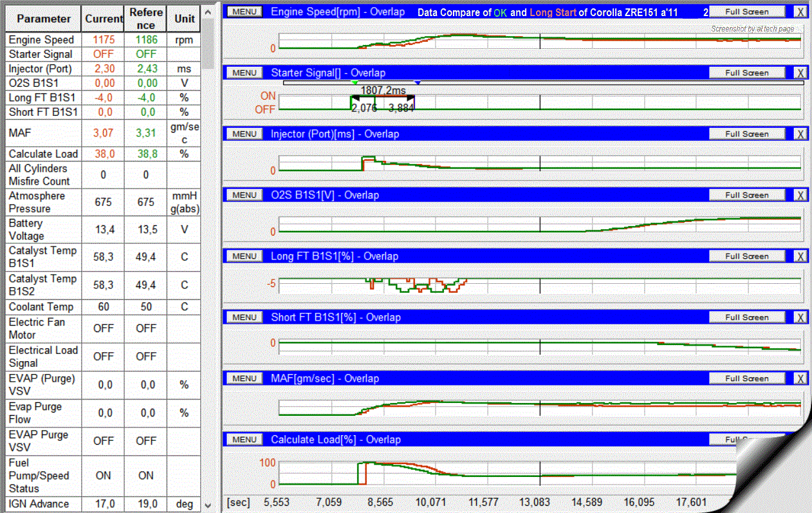Open MENU for Calculate Load graph
The width and height of the screenshot is (812, 513).
coord(245,440)
